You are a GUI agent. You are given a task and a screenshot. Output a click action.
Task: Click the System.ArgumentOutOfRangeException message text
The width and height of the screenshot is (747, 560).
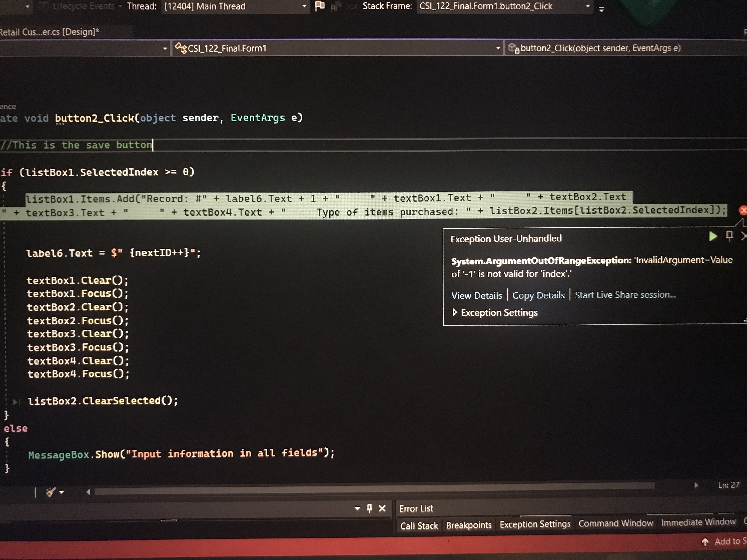tap(592, 267)
